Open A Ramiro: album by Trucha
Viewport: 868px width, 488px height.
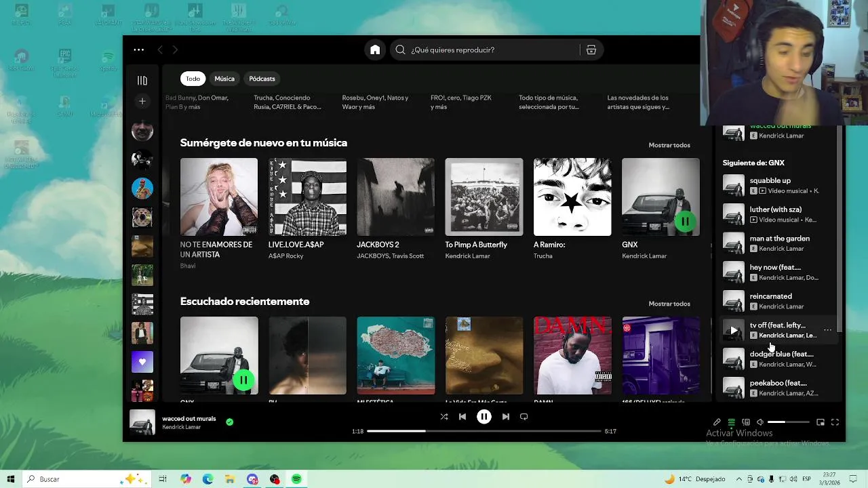572,197
